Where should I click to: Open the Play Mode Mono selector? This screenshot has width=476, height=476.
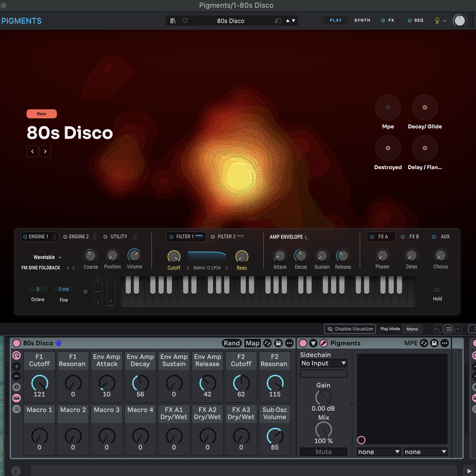(x=412, y=329)
